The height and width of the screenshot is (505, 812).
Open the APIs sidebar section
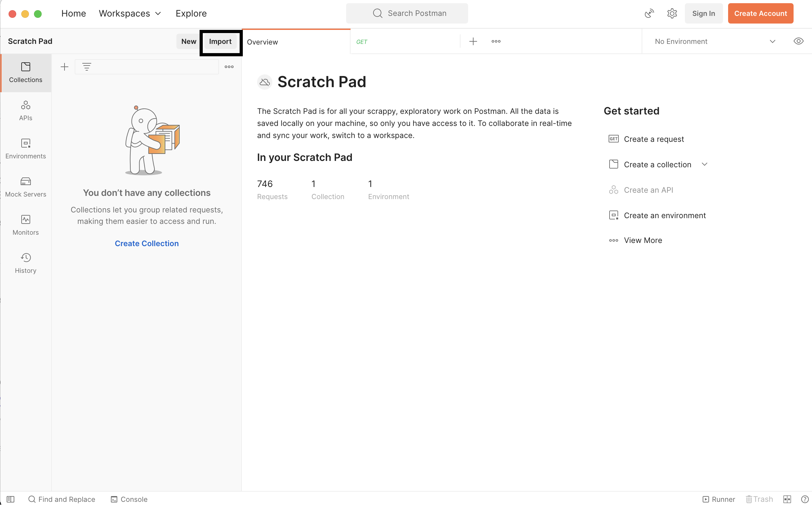(x=26, y=111)
